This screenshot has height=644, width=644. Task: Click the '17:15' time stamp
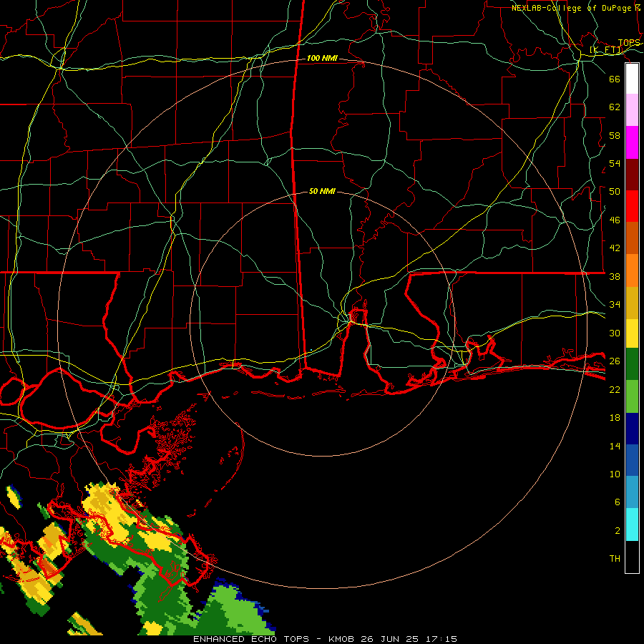pos(441,639)
